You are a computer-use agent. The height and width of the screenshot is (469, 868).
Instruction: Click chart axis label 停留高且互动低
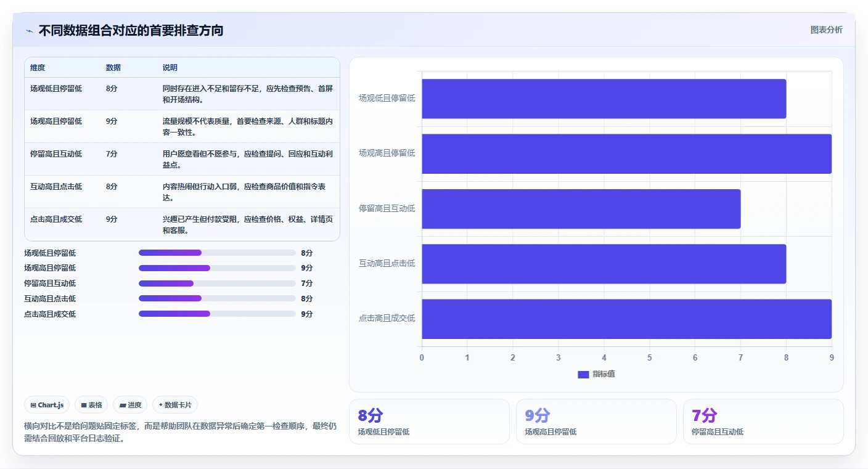click(x=387, y=208)
